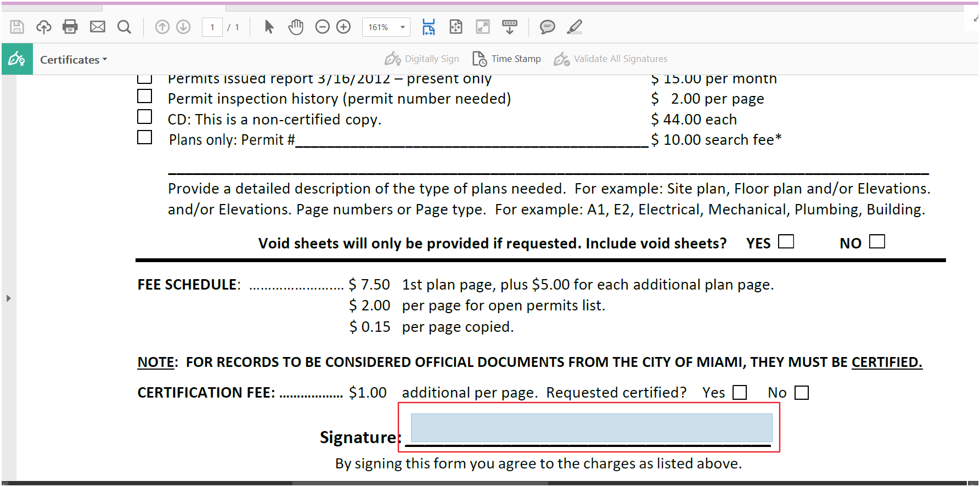Click the Digitally Sign button
The height and width of the screenshot is (487, 980).
click(x=422, y=59)
